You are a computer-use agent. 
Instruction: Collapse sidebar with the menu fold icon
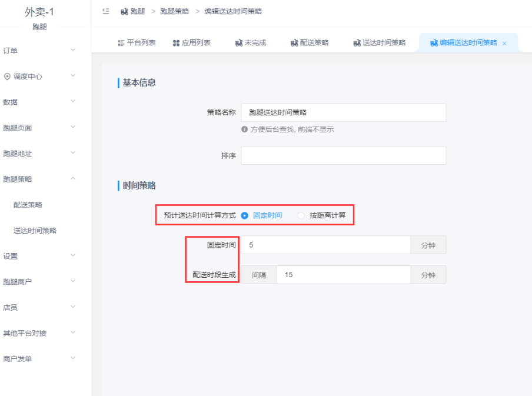pyautogui.click(x=106, y=11)
